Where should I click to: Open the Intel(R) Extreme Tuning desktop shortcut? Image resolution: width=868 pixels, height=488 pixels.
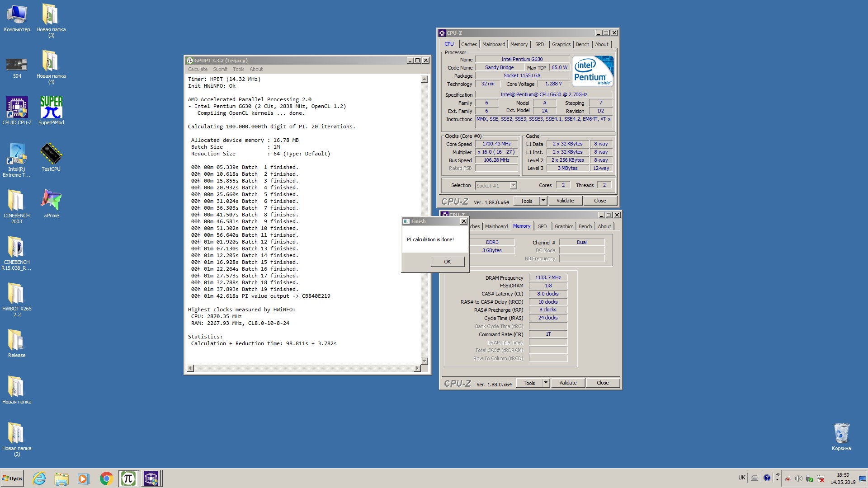tap(17, 160)
